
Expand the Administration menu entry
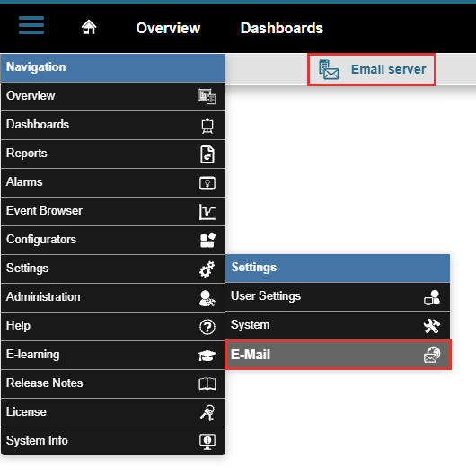point(113,297)
